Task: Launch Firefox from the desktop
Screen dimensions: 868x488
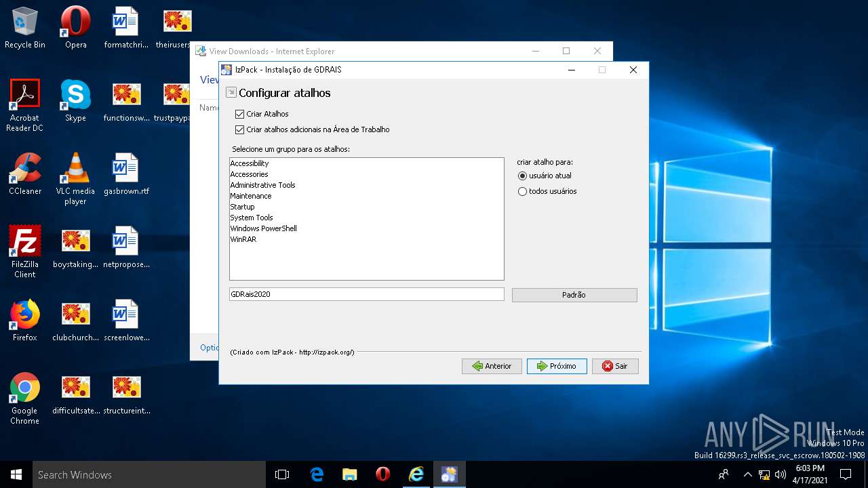Action: (25, 320)
